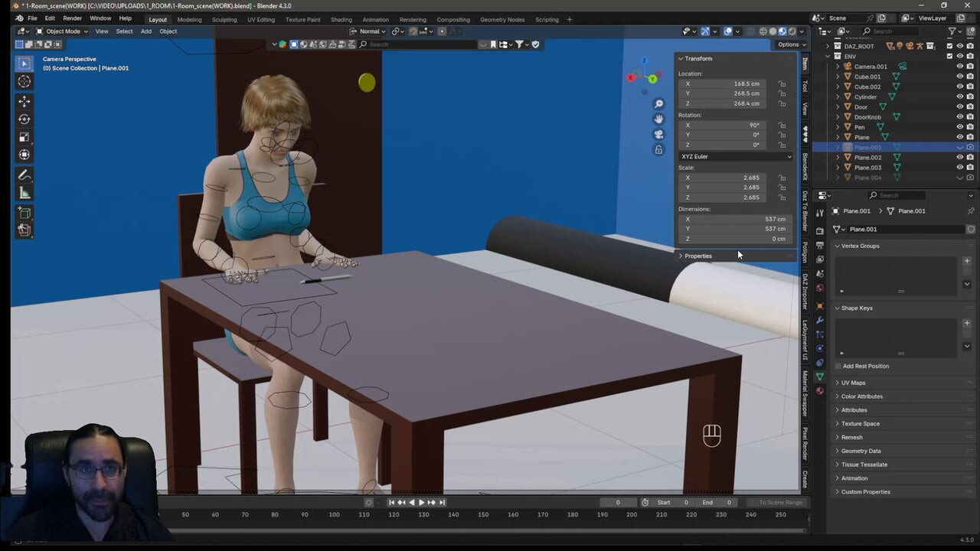Open the Output properties tab
Screen dimensions: 980x551
pos(820,245)
